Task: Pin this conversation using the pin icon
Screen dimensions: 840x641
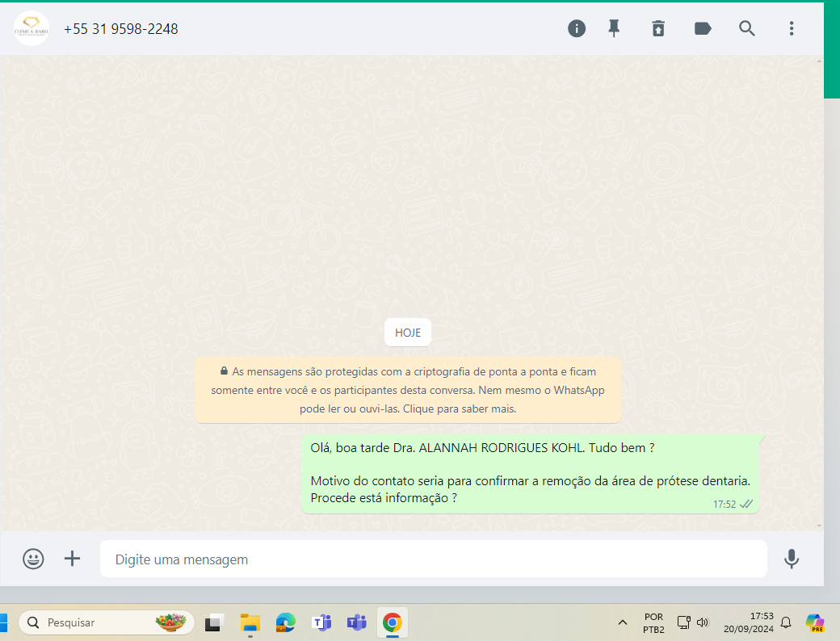Action: [x=614, y=28]
